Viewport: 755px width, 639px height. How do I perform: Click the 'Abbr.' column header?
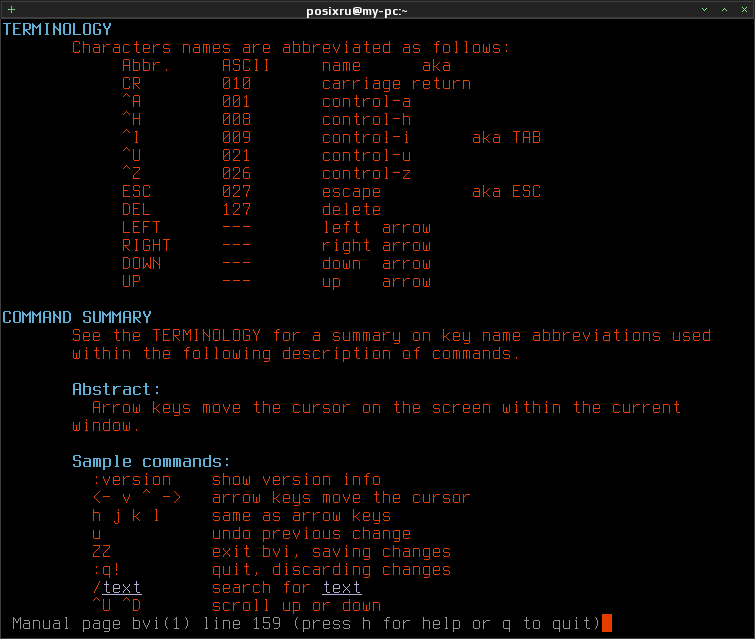146,65
